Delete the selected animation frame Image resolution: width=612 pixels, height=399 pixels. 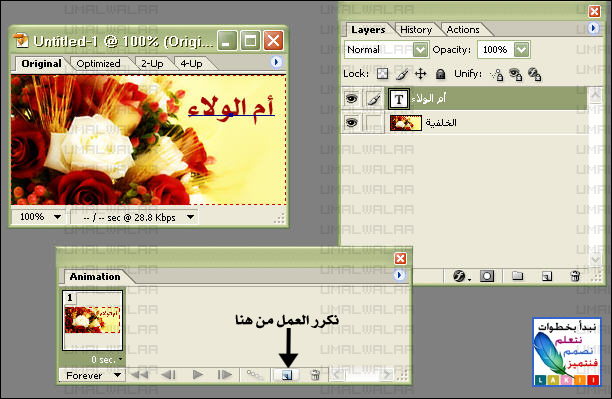(x=315, y=375)
